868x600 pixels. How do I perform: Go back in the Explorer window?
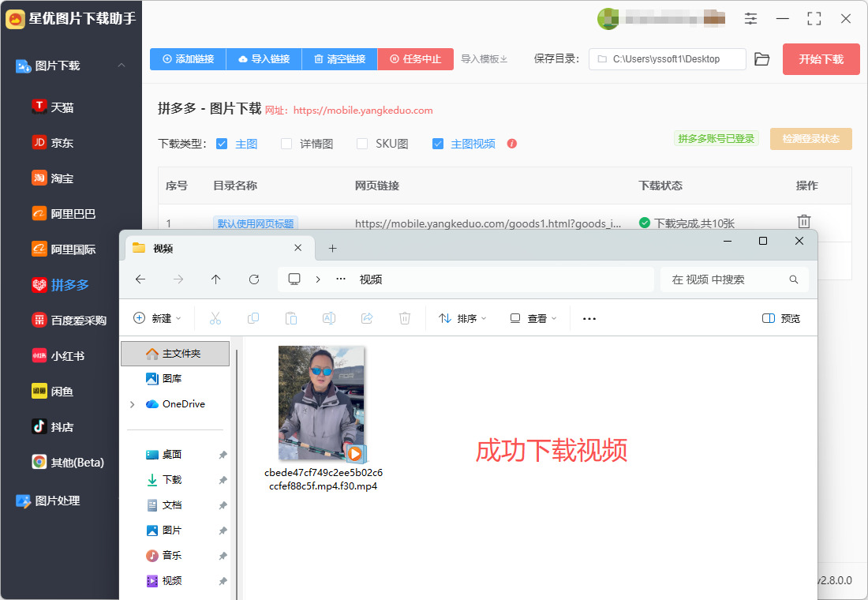point(140,279)
